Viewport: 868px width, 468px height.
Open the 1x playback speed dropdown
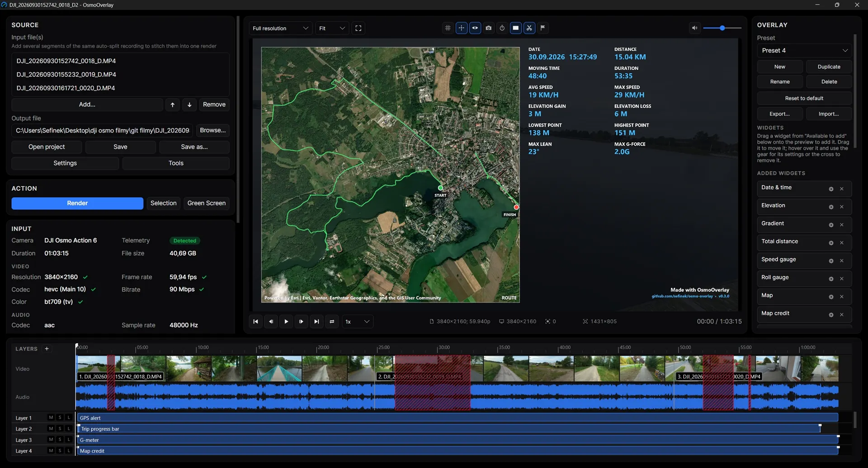[357, 321]
